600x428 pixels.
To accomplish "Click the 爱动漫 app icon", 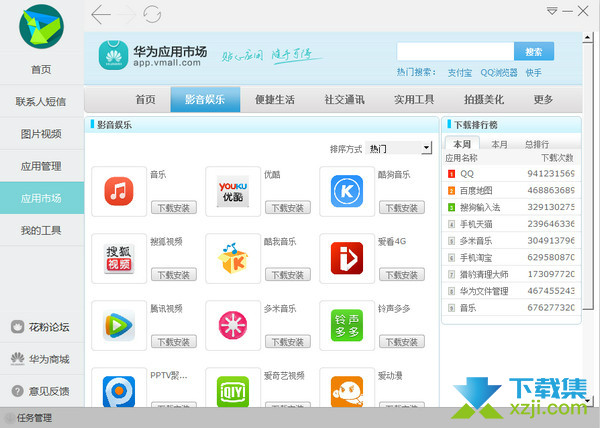I will pyautogui.click(x=347, y=391).
